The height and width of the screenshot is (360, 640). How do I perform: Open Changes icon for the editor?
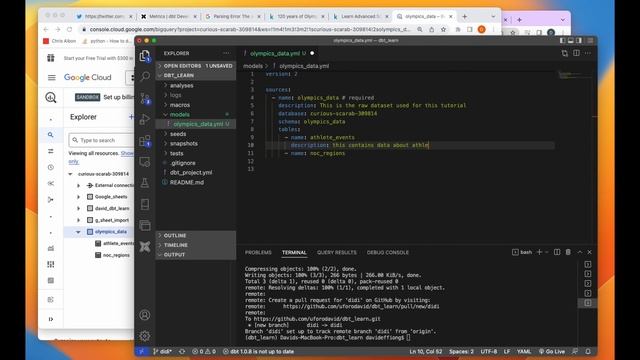coord(564,53)
